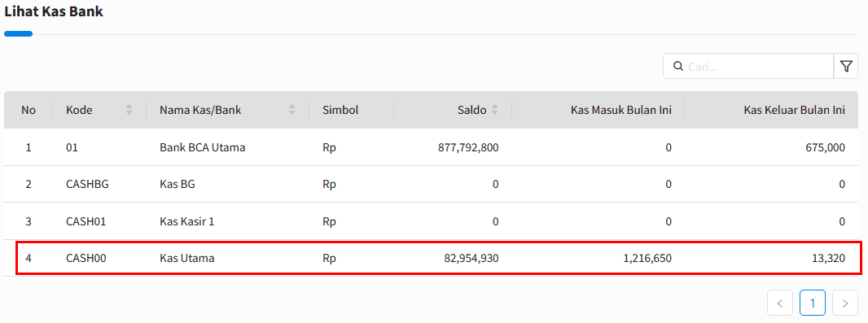Go to previous page arrow
The width and height of the screenshot is (868, 323).
point(781,303)
